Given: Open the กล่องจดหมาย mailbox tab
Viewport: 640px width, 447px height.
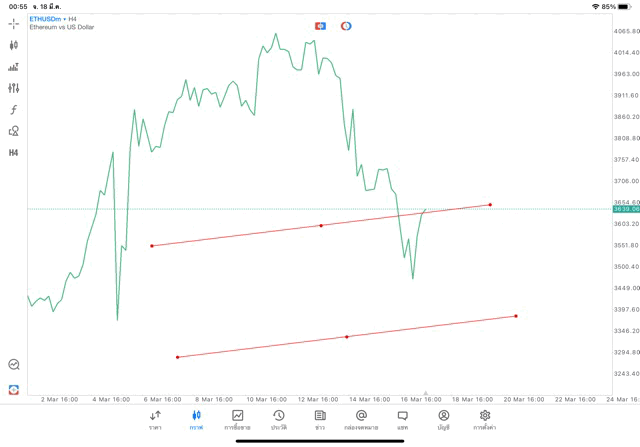Looking at the screenshot, I should pyautogui.click(x=361, y=419).
